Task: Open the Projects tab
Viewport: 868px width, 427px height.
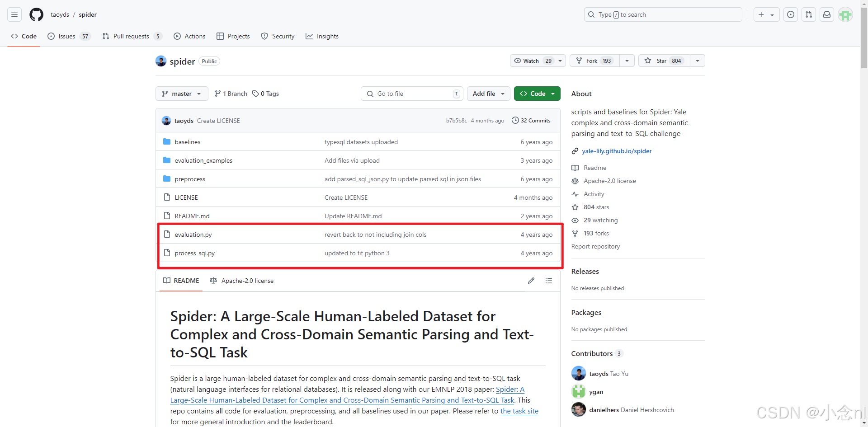Action: (x=233, y=36)
